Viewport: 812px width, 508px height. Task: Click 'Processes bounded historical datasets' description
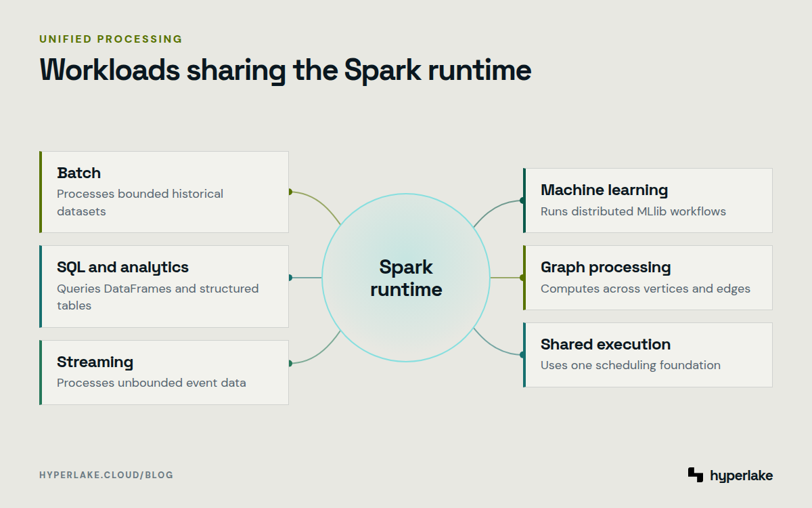point(140,203)
